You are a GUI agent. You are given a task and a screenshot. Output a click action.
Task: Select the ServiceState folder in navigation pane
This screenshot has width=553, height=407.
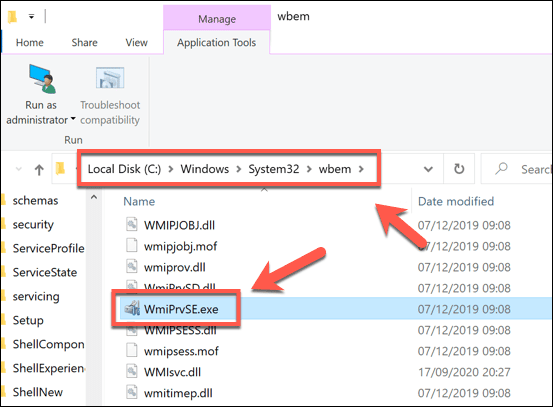[x=45, y=272]
